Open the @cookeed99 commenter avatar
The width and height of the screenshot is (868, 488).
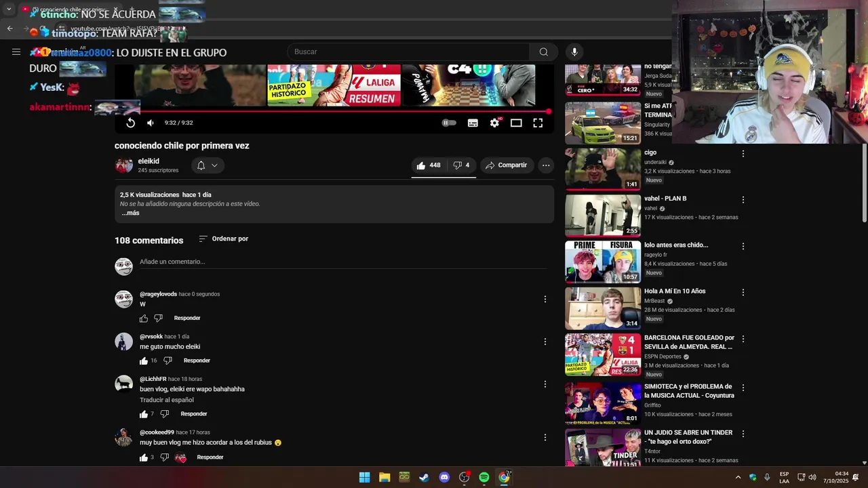(123, 438)
